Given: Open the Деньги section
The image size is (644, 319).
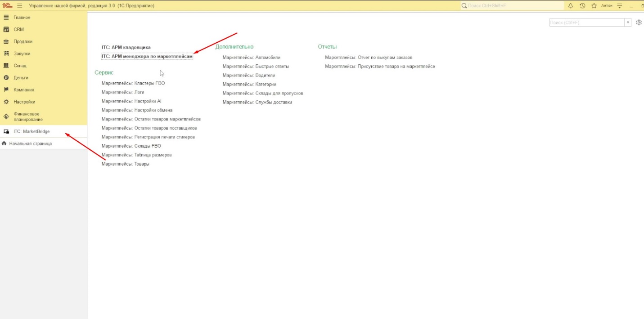Looking at the screenshot, I should [x=43, y=78].
